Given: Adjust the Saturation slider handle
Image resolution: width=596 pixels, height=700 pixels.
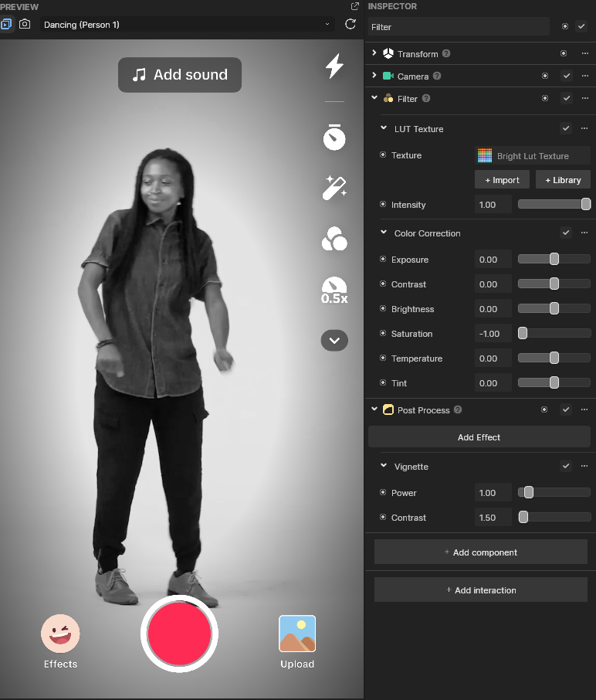Looking at the screenshot, I should 523,333.
